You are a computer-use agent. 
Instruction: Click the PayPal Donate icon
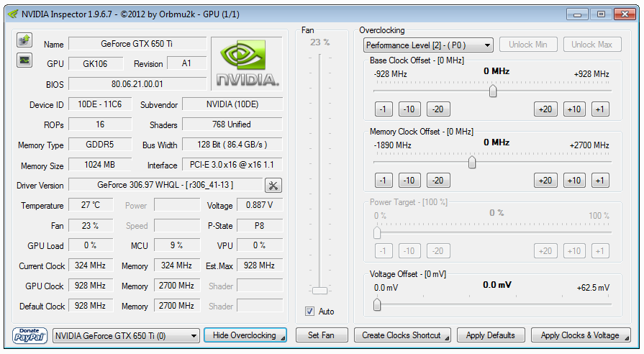pyautogui.click(x=30, y=335)
